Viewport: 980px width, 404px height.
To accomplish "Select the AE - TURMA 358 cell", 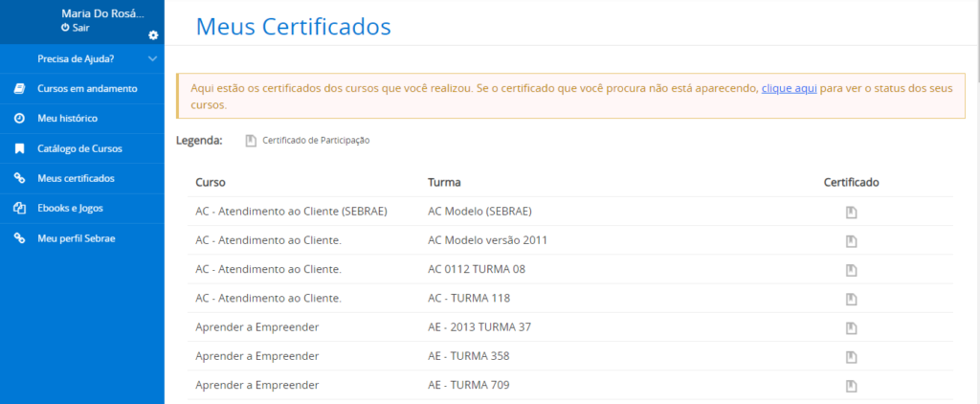I will [469, 356].
